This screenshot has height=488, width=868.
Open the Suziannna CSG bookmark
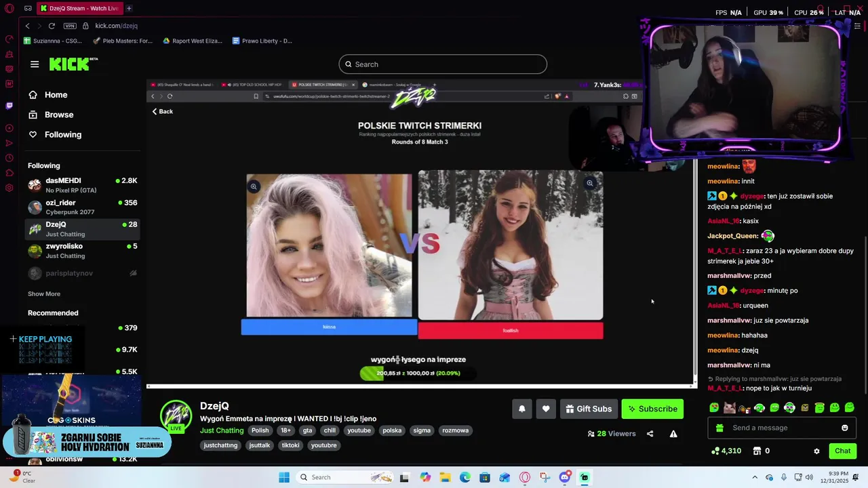(53, 41)
